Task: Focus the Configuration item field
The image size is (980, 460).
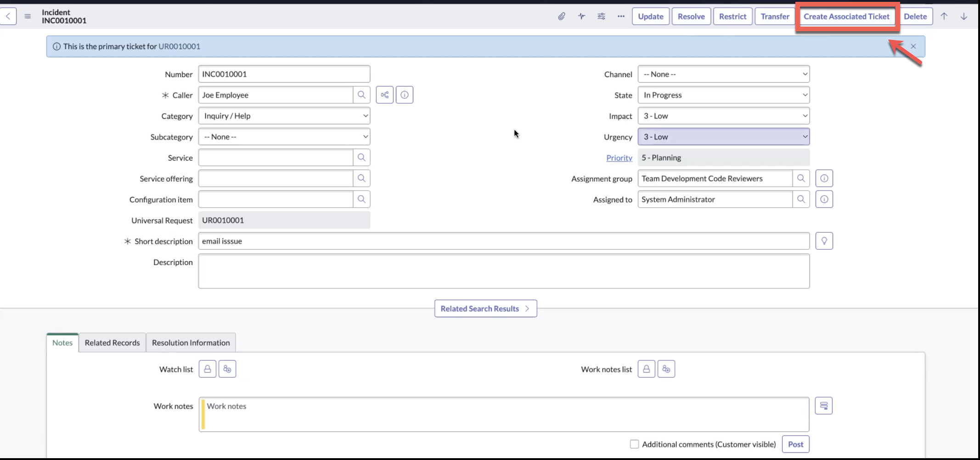Action: [x=276, y=199]
